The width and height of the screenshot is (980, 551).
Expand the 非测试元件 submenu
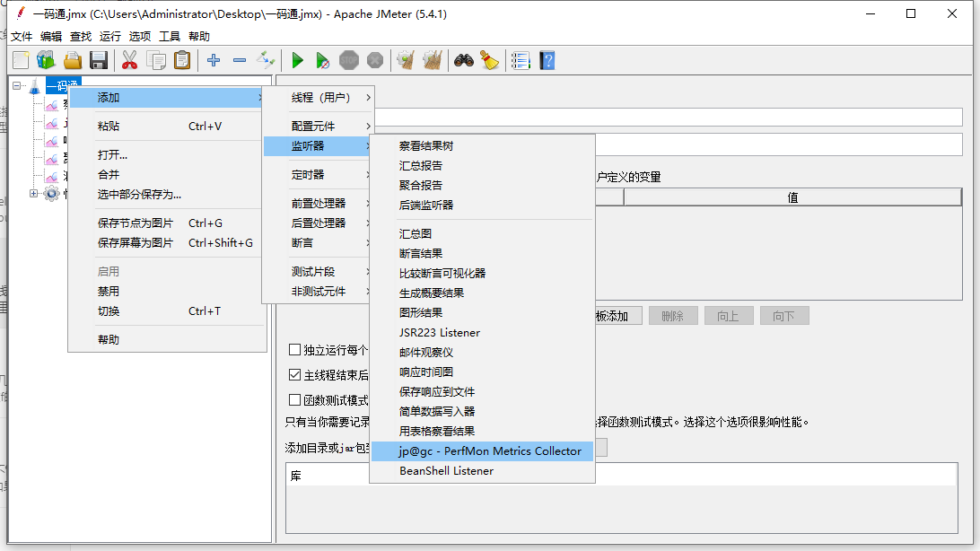coord(318,292)
